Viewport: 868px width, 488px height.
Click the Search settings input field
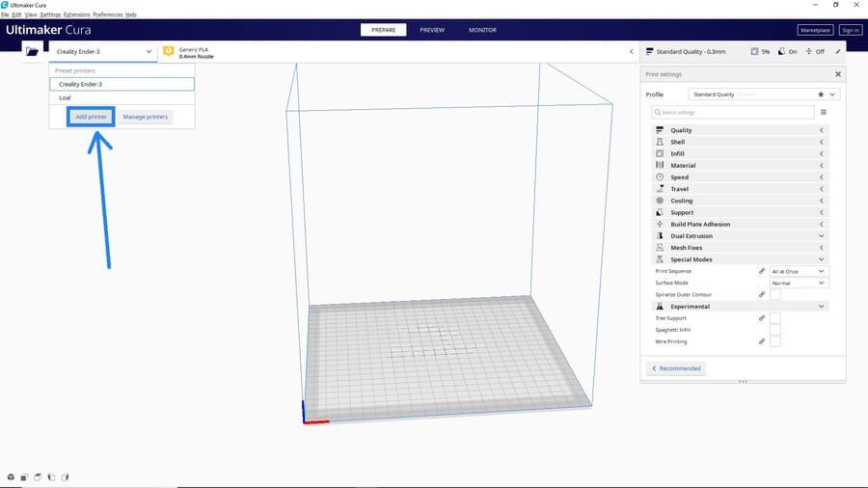[733, 113]
